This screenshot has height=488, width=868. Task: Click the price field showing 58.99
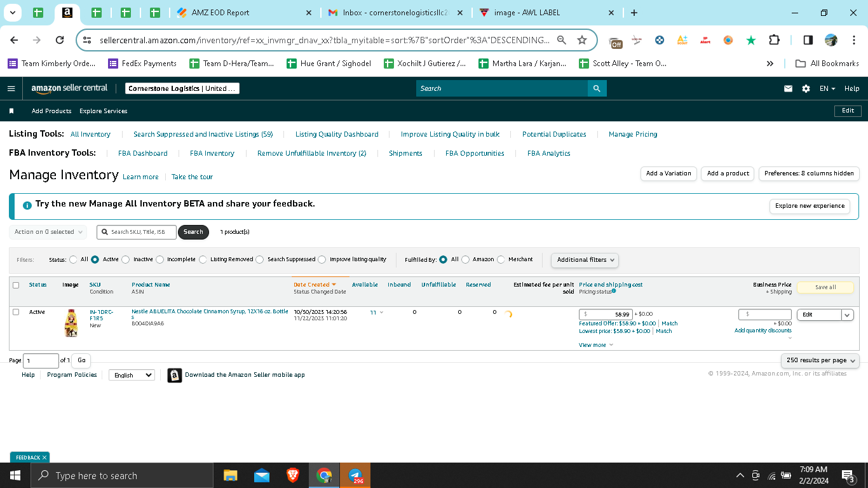(606, 314)
